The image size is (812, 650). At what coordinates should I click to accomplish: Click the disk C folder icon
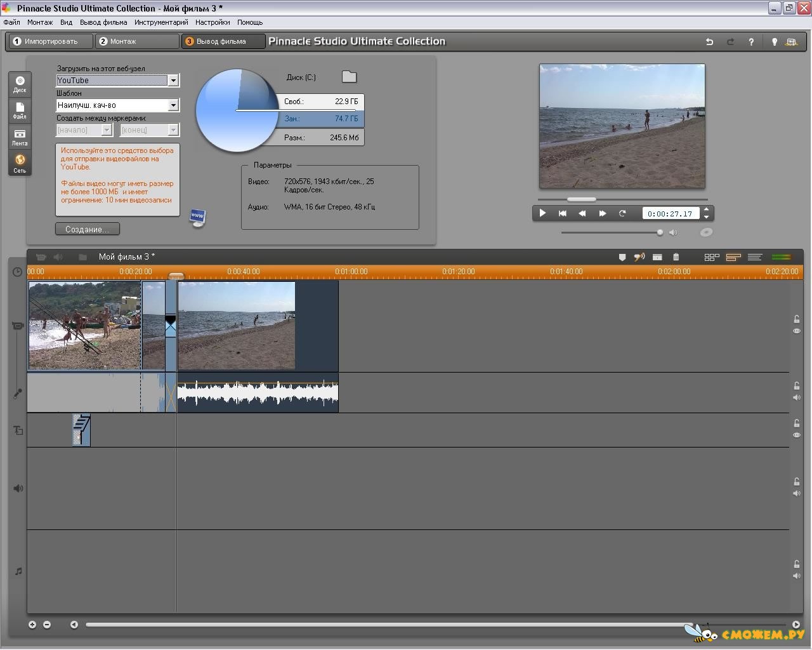pyautogui.click(x=349, y=77)
